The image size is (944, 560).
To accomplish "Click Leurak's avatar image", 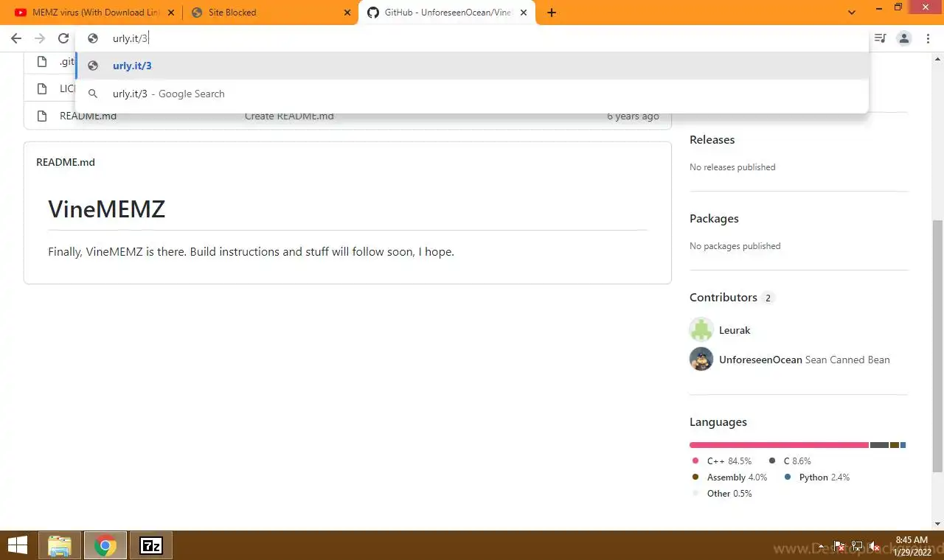I will [x=701, y=329].
